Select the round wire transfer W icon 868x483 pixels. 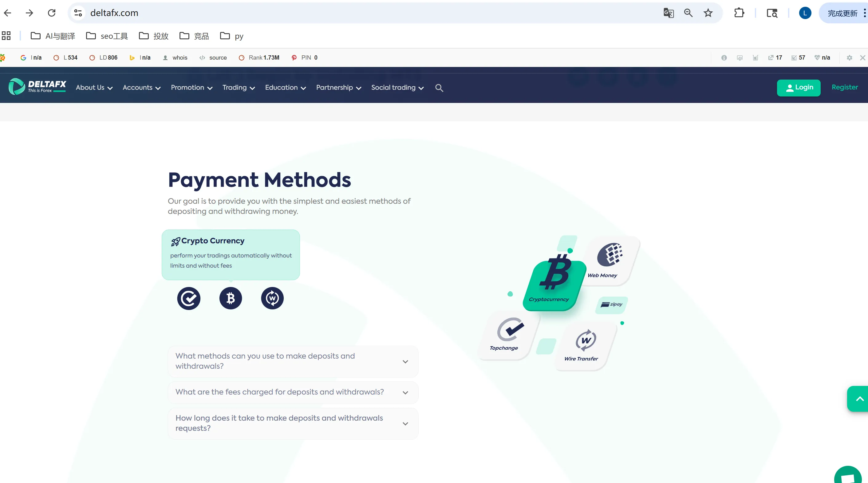coord(272,298)
